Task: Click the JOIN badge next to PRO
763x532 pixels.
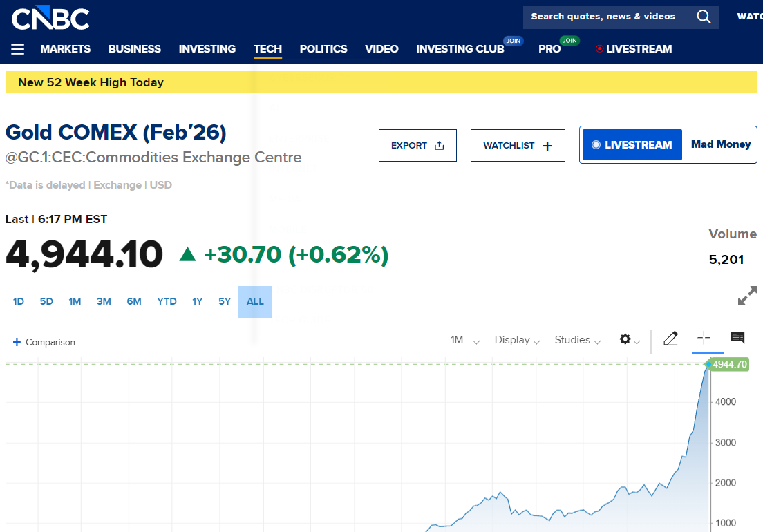Action: 569,41
